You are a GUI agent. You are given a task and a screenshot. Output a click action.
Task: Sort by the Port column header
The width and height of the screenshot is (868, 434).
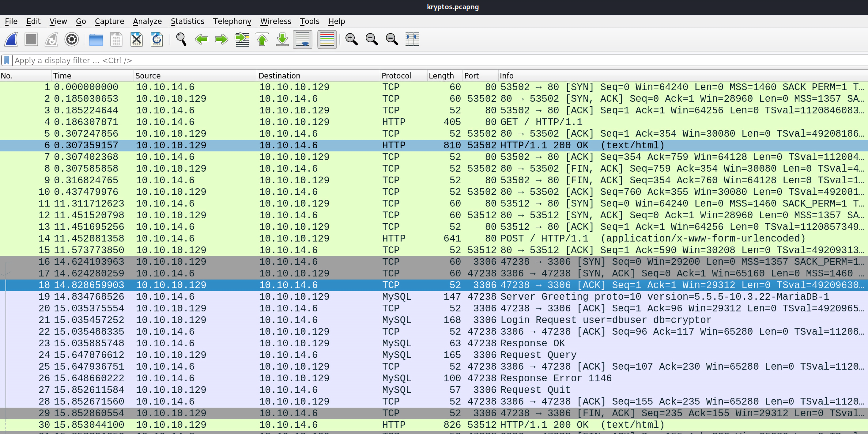(x=481, y=75)
